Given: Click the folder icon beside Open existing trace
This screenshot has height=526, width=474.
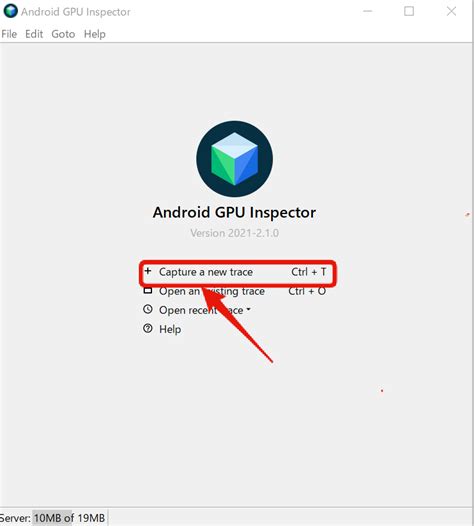Looking at the screenshot, I should pos(148,291).
